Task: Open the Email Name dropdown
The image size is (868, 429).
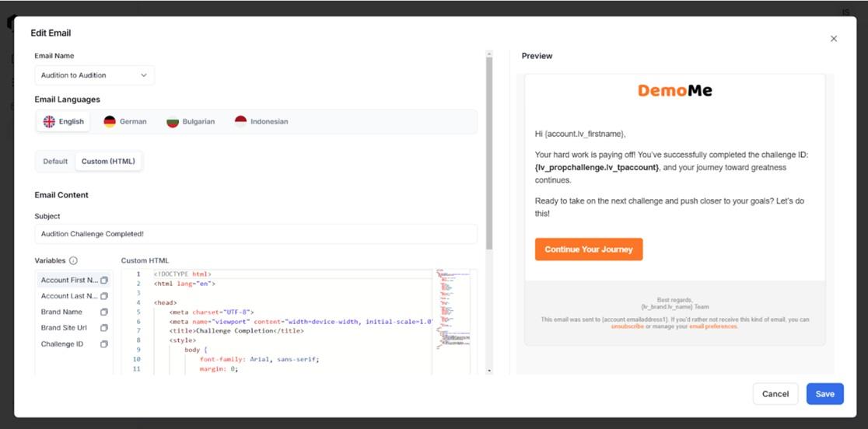Action: [95, 75]
